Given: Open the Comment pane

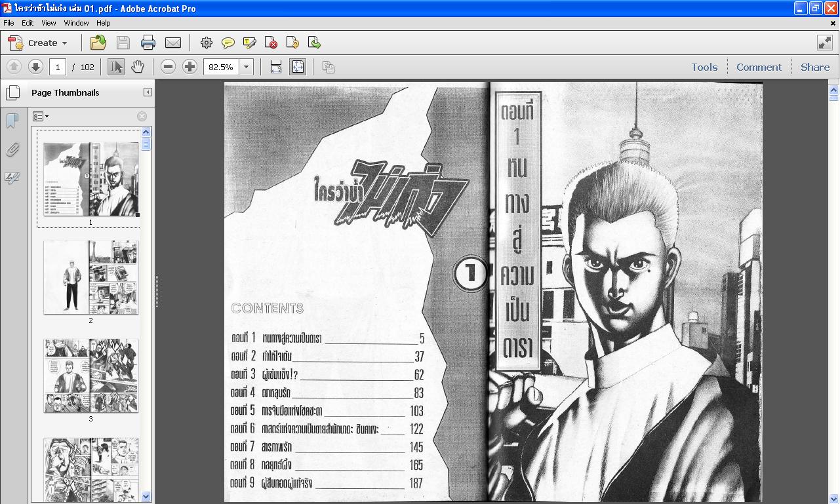Looking at the screenshot, I should click(x=759, y=67).
